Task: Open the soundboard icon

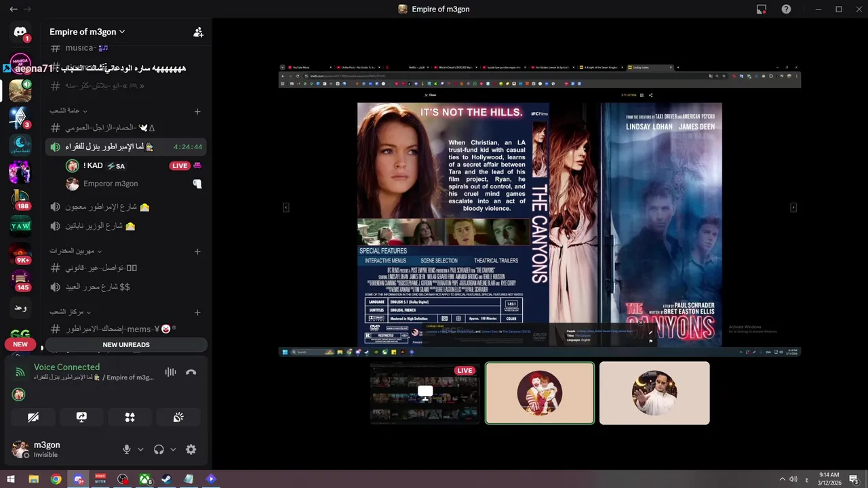Action: point(178,418)
